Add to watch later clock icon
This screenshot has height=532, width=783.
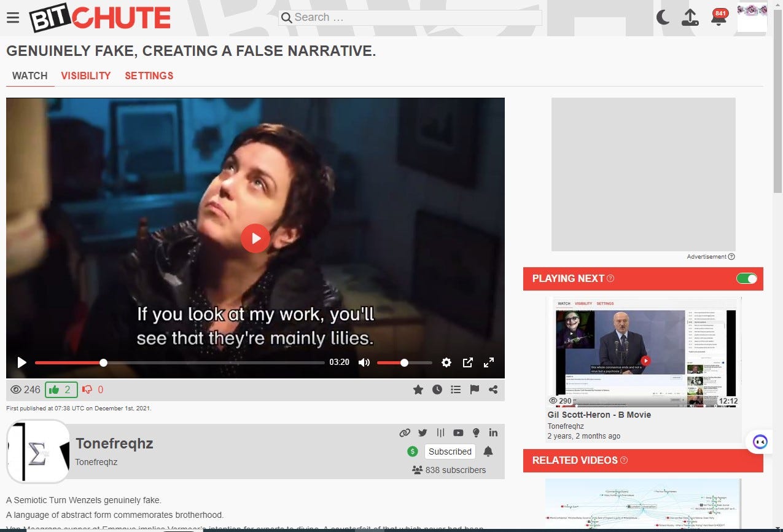tap(437, 389)
